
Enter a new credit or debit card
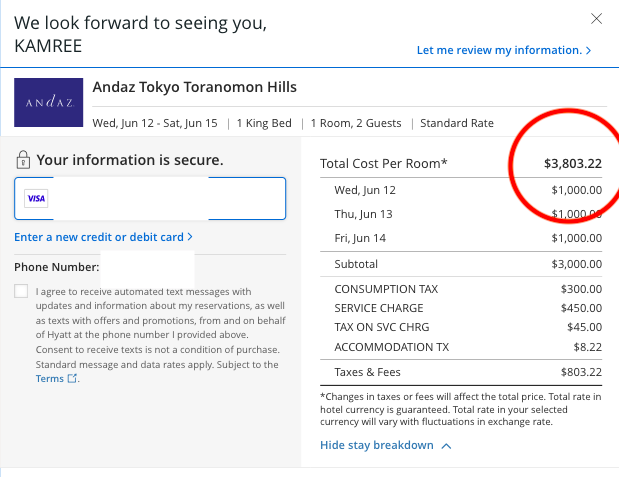[103, 237]
